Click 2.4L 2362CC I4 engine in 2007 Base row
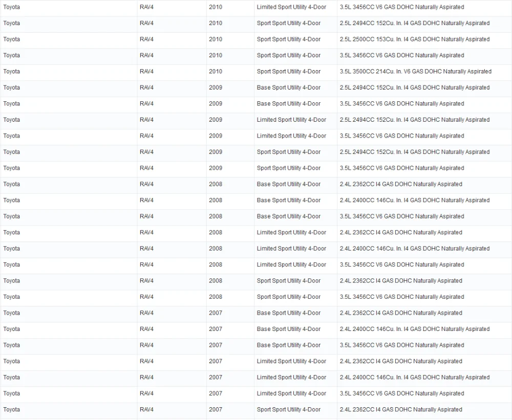The width and height of the screenshot is (512, 420). click(401, 313)
